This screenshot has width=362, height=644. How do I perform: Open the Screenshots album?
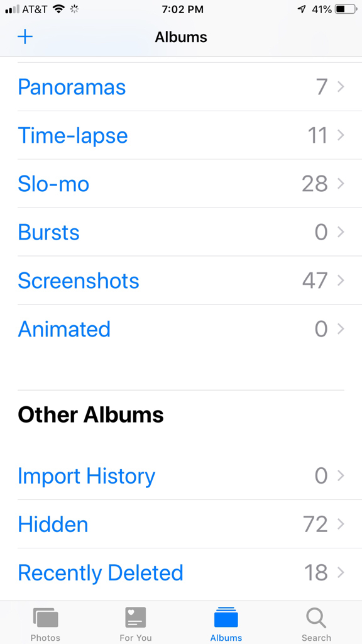pyautogui.click(x=181, y=280)
